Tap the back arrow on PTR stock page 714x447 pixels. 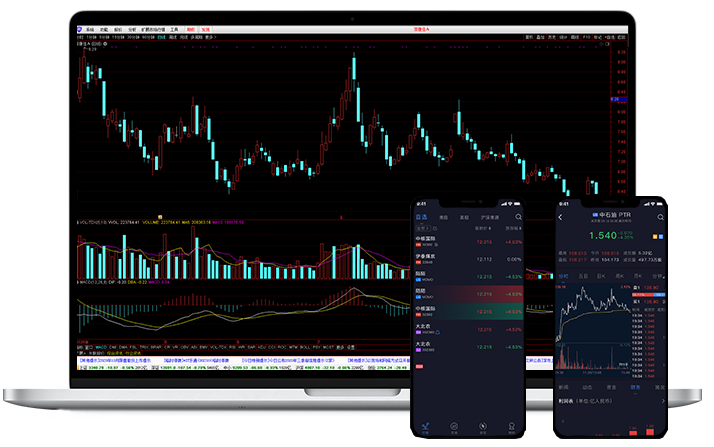[560, 215]
